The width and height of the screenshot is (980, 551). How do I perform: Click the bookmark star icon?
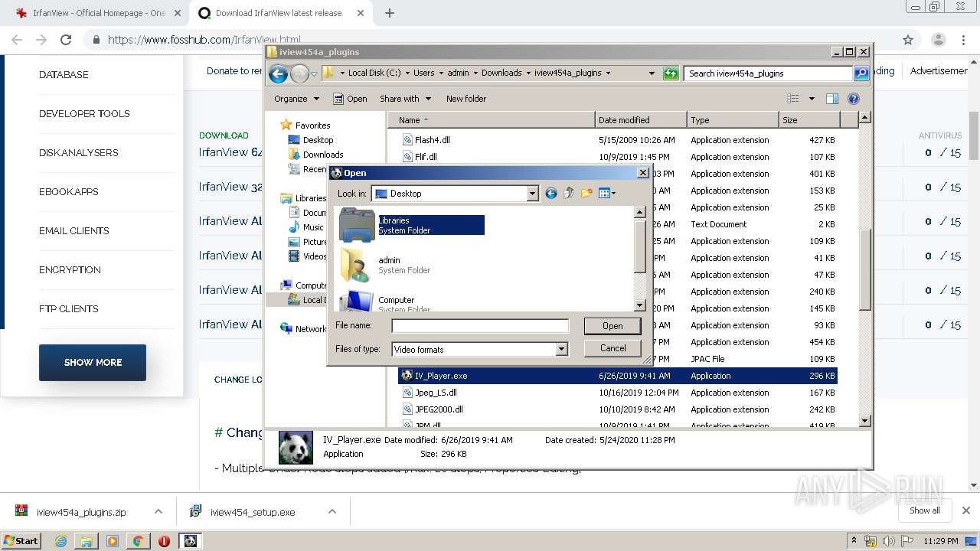(x=908, y=40)
